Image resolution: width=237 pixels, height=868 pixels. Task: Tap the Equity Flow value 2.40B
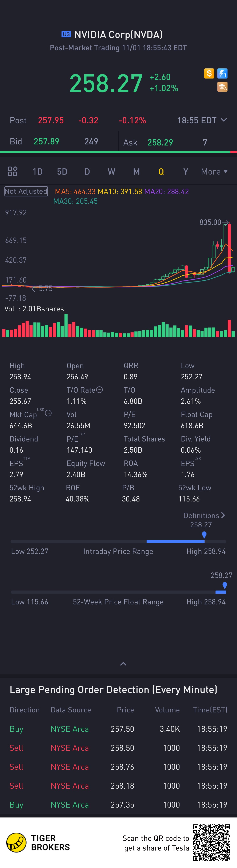pos(76,475)
